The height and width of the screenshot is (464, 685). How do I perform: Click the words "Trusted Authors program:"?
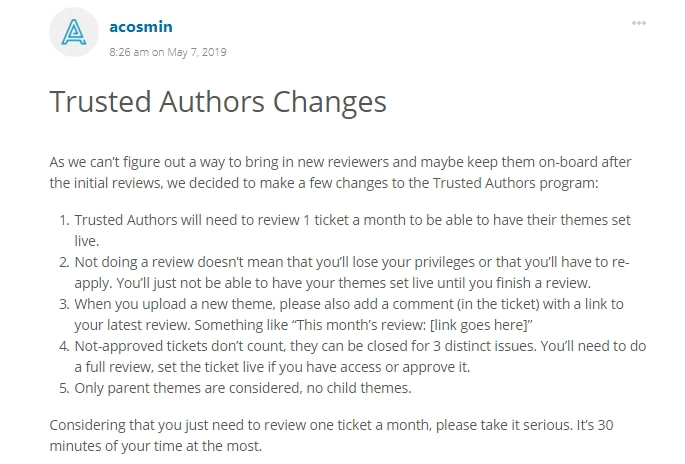pos(515,183)
